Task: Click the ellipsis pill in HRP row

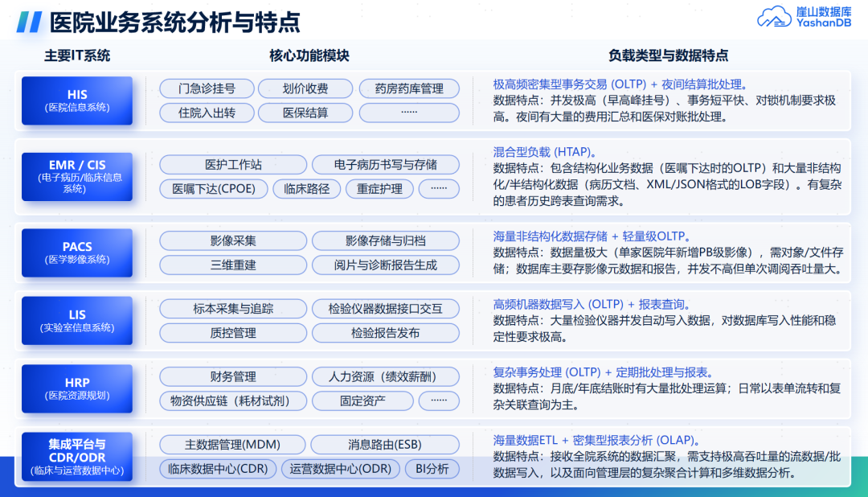Action: click(x=439, y=401)
